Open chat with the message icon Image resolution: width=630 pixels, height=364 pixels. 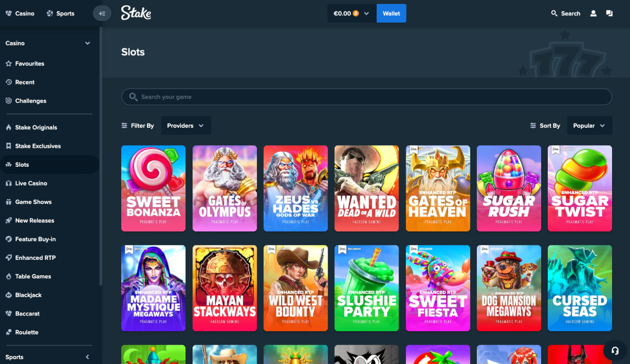pyautogui.click(x=609, y=13)
